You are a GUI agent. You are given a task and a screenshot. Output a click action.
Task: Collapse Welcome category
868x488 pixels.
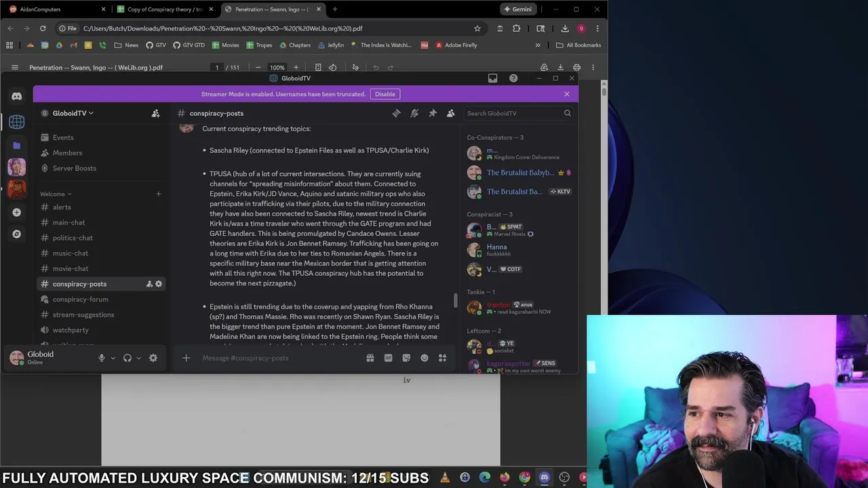54,194
